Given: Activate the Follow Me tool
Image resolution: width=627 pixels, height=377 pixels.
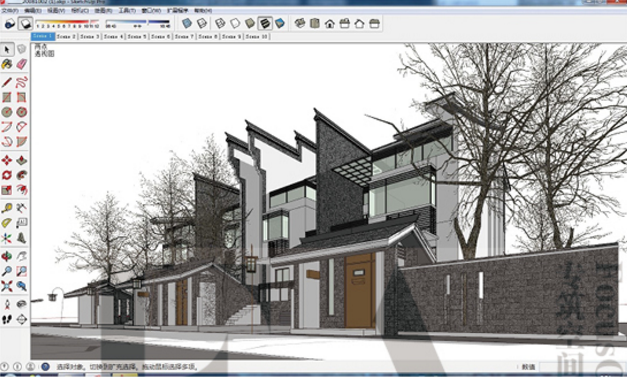Looking at the screenshot, I should click(x=22, y=175).
